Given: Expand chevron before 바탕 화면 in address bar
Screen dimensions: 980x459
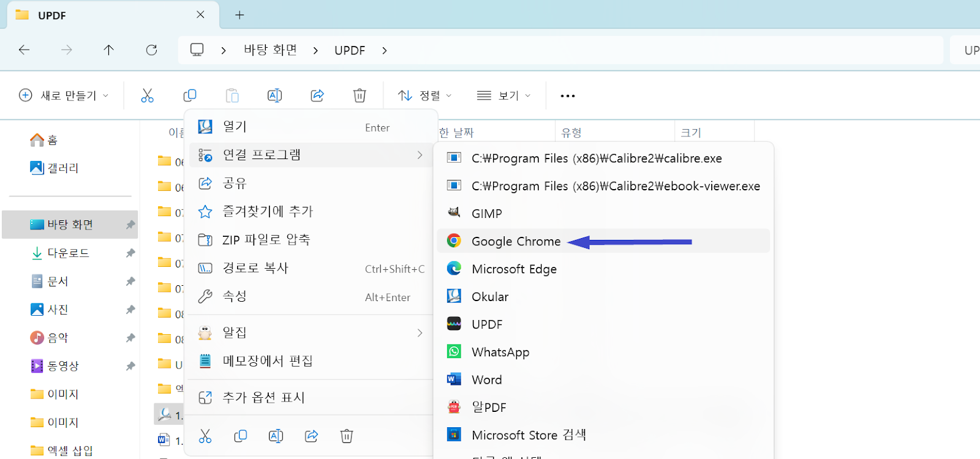Looking at the screenshot, I should (x=224, y=50).
